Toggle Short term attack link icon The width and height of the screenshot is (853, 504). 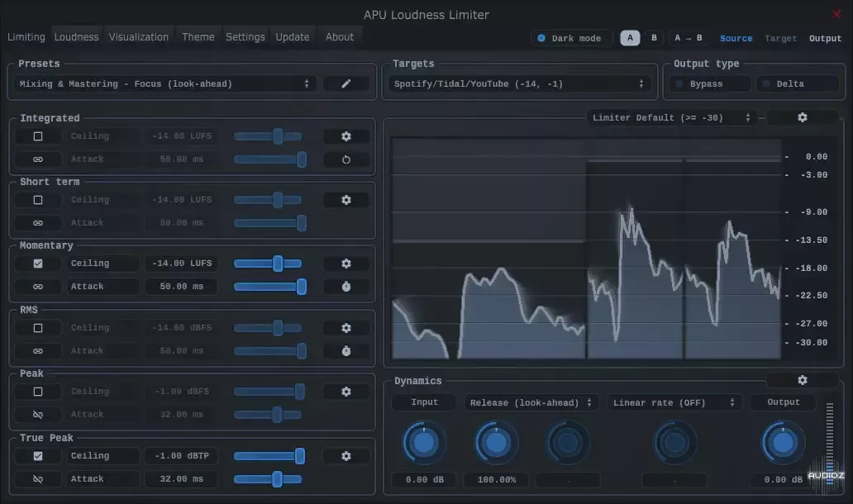tap(37, 223)
